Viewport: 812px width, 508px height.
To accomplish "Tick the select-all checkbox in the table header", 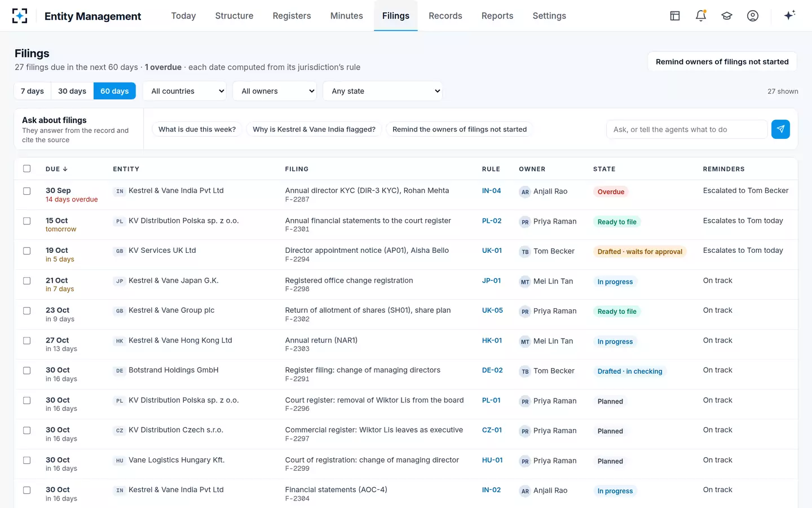I will [27, 168].
